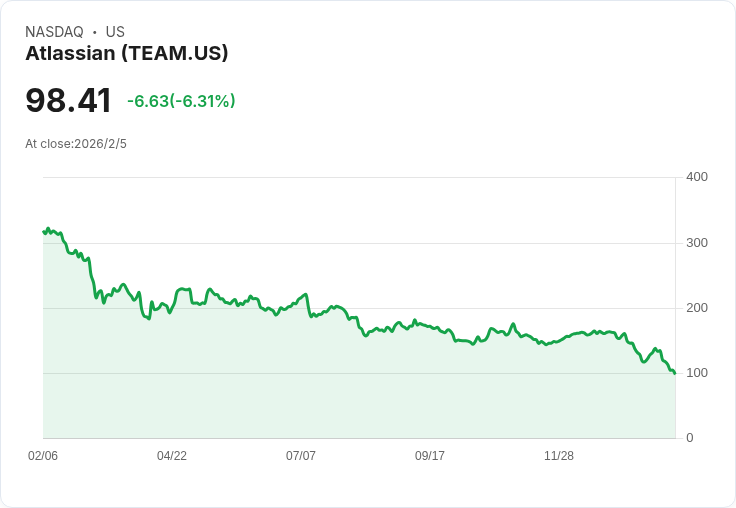
Task: Select the 09/17 date on the x-axis
Action: pos(430,455)
